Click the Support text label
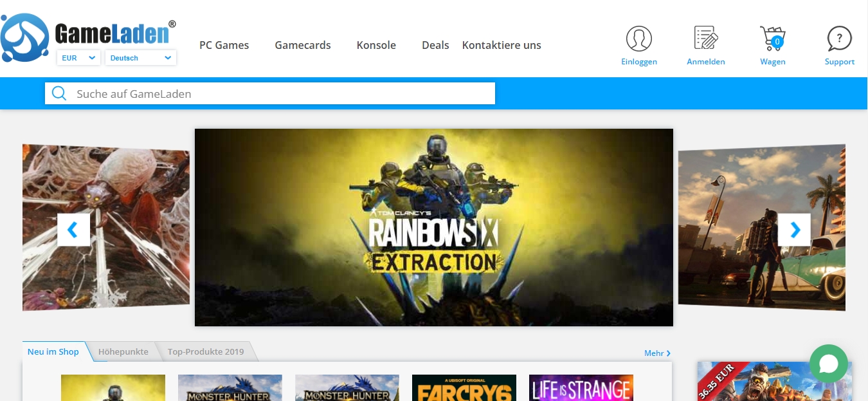This screenshot has height=401, width=868. click(x=840, y=62)
